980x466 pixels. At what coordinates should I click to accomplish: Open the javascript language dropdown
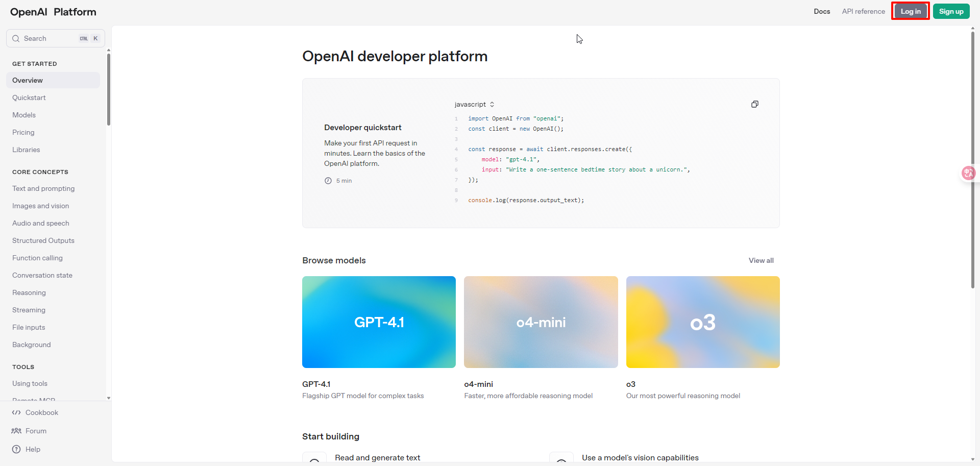(474, 104)
